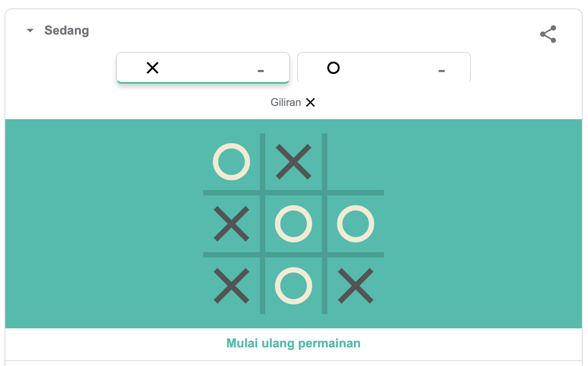The height and width of the screenshot is (366, 588).
Task: Click the empty top-right board cell
Action: point(356,162)
